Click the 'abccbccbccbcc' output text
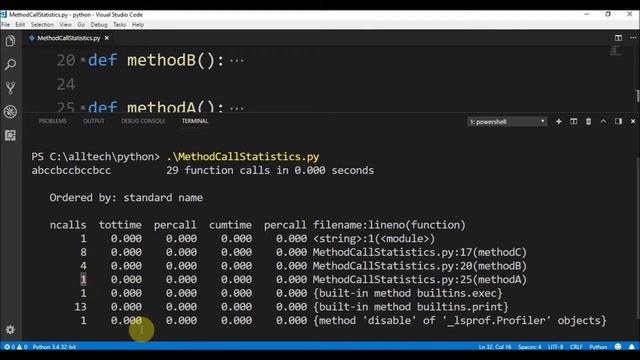Screen dimensions: 640x360 71,170
